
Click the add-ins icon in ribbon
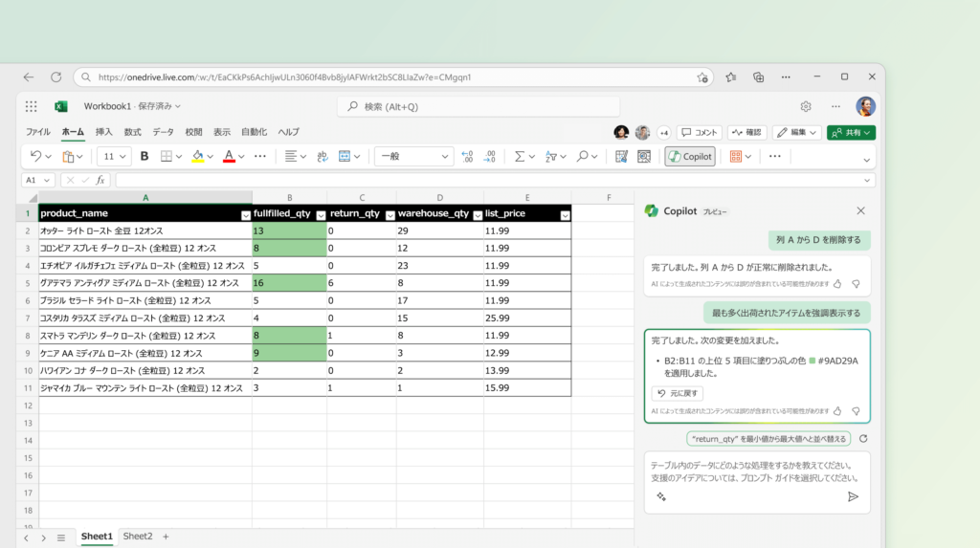(x=736, y=156)
